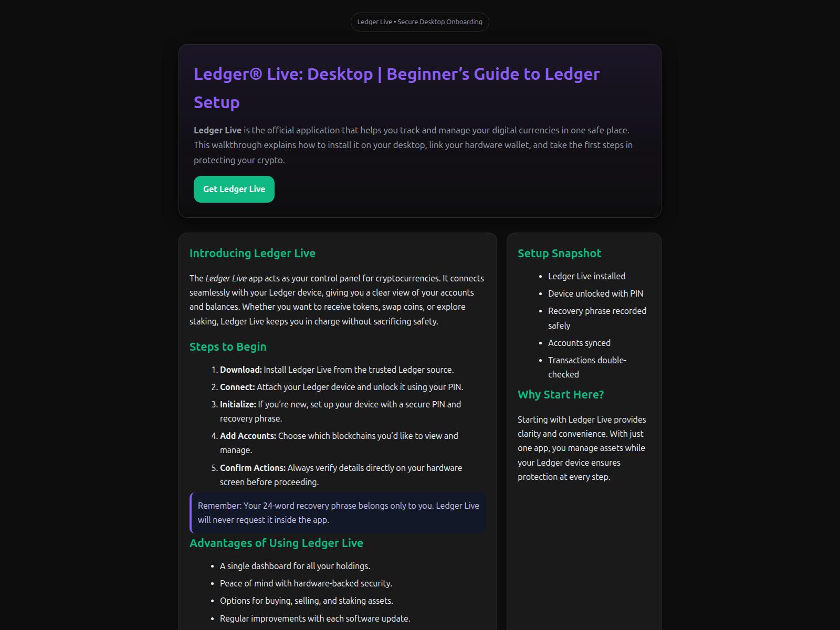
Task: Select the Introducing Ledger Live heading
Action: pos(252,254)
